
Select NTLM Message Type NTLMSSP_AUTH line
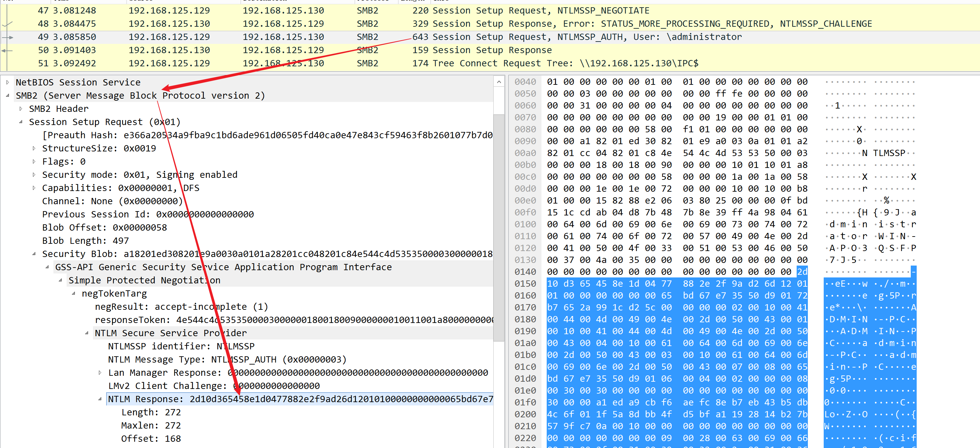(227, 359)
